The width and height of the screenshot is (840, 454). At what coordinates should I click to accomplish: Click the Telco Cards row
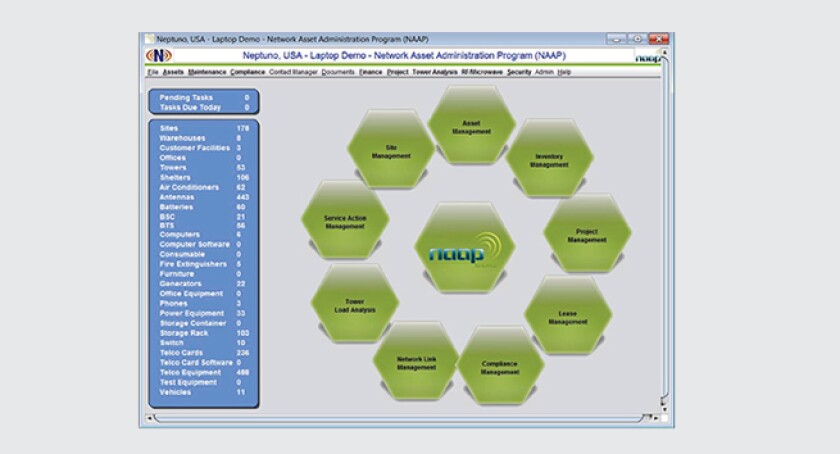click(x=204, y=353)
